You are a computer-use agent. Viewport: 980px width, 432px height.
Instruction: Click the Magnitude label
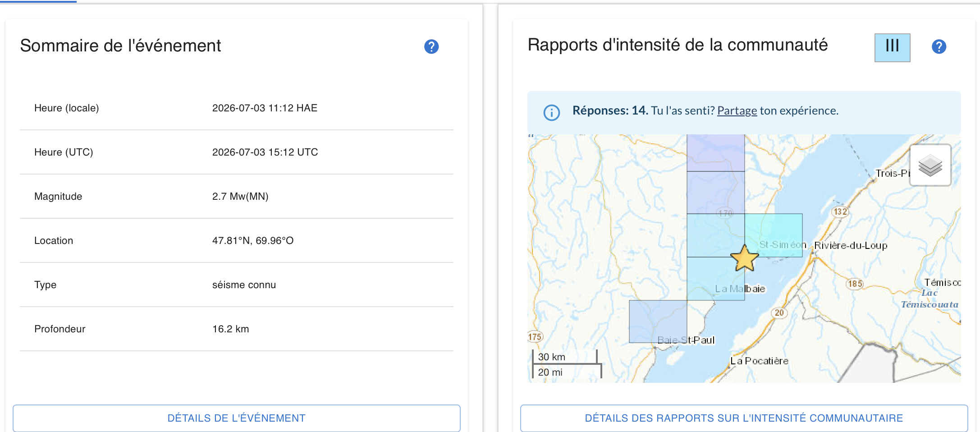[x=58, y=197]
